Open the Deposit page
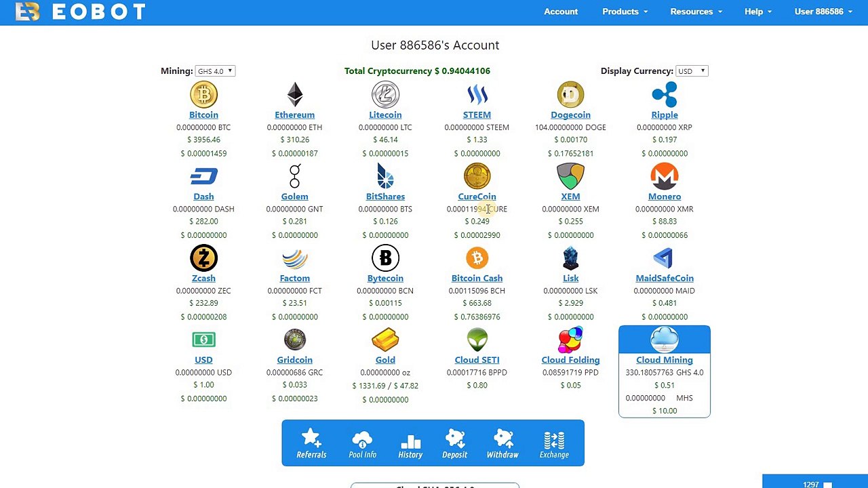 point(454,443)
